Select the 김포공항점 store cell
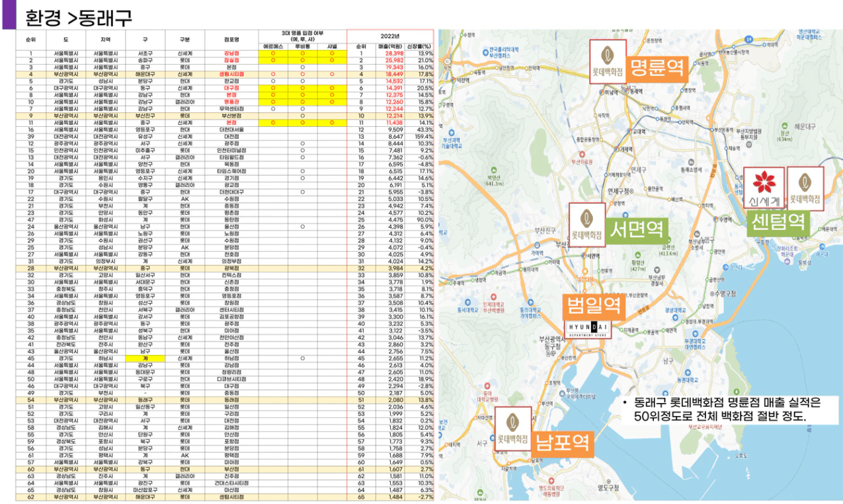Screen dimensions: 843x504 click(x=231, y=316)
